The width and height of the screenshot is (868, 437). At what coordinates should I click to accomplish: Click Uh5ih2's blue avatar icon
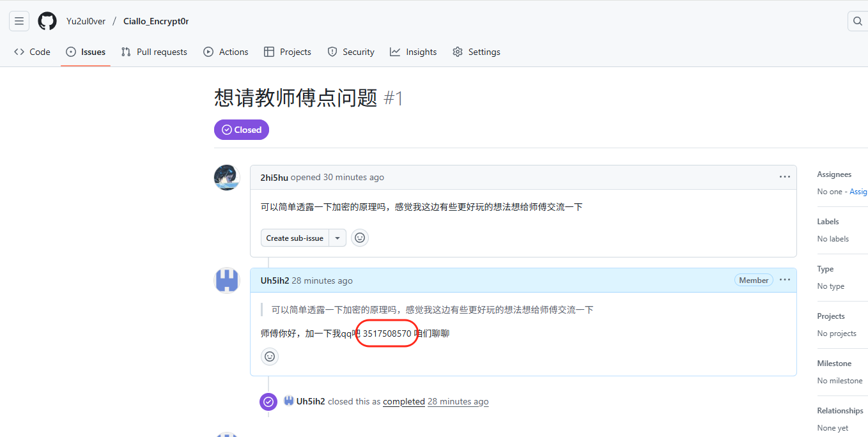click(x=227, y=280)
